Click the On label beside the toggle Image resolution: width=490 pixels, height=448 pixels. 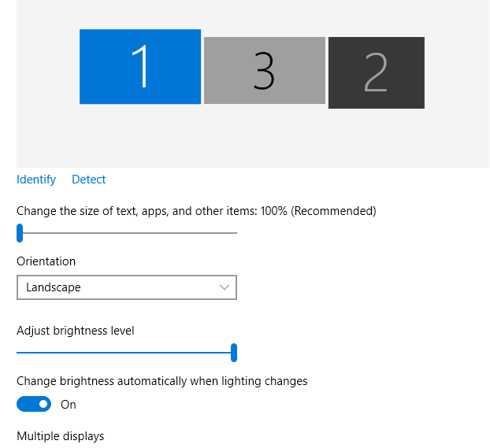[68, 405]
